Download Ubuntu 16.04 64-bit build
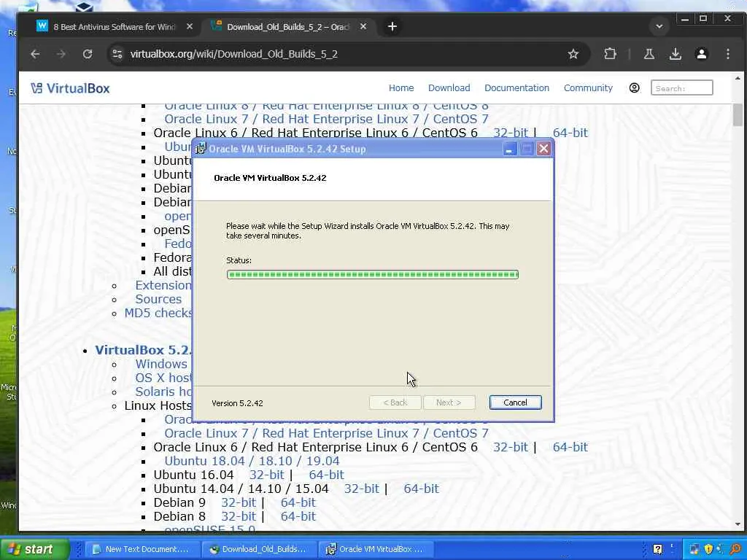Image resolution: width=747 pixels, height=560 pixels. (x=326, y=475)
